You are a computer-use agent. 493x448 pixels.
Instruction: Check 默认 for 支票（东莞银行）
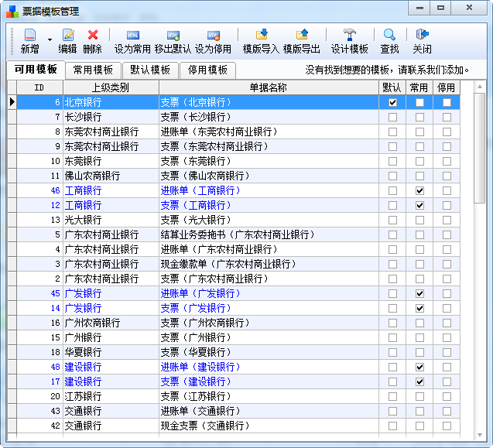392,161
